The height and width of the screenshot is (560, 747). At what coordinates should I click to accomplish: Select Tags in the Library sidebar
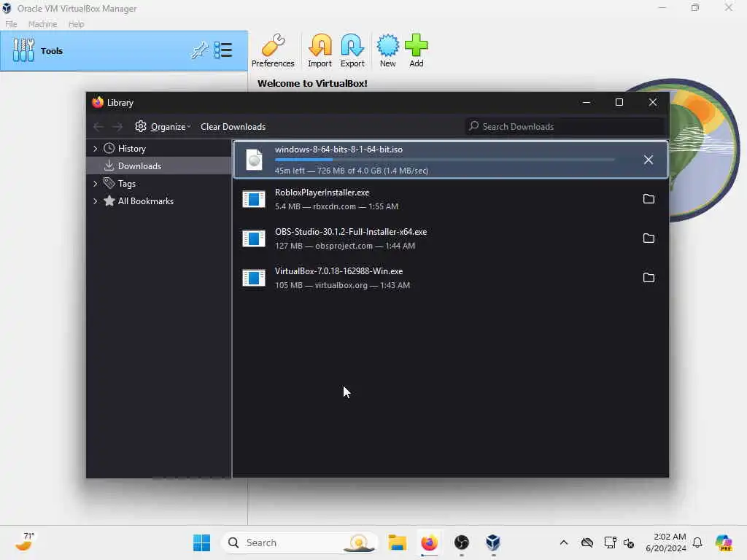coord(127,183)
